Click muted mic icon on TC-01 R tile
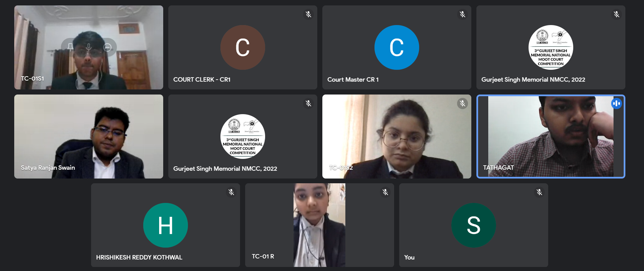 pyautogui.click(x=385, y=192)
